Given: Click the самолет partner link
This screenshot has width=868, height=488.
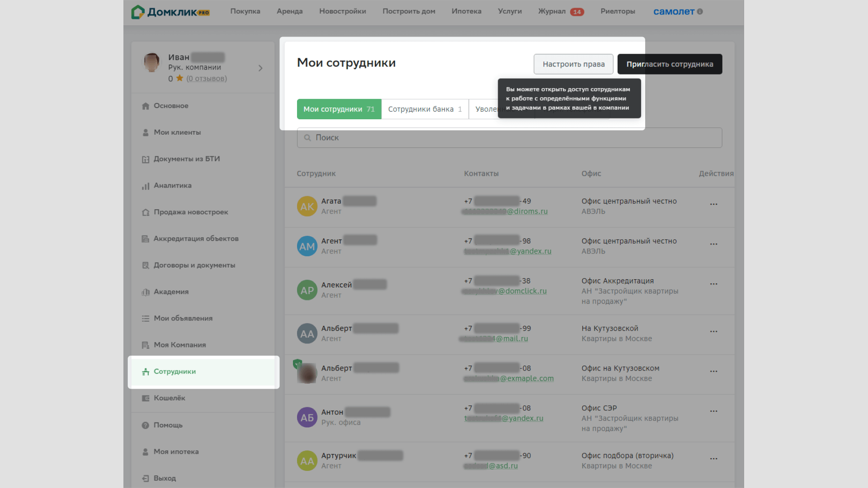Looking at the screenshot, I should pos(674,12).
